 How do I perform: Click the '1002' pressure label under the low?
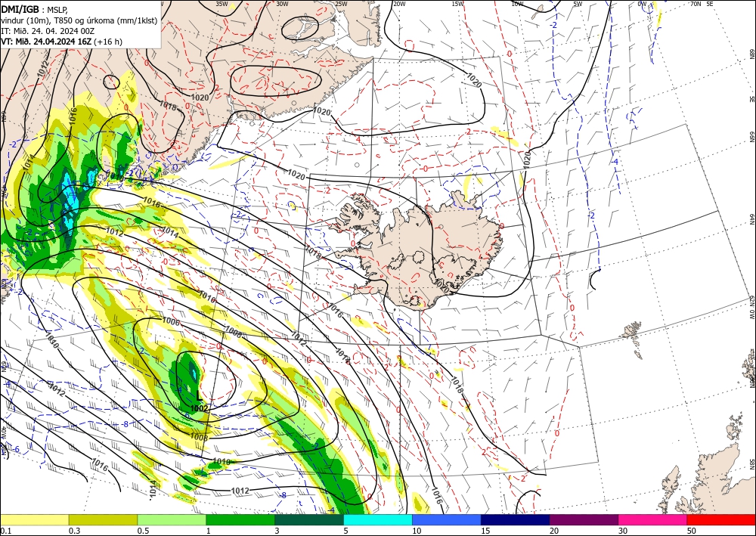coord(199,408)
